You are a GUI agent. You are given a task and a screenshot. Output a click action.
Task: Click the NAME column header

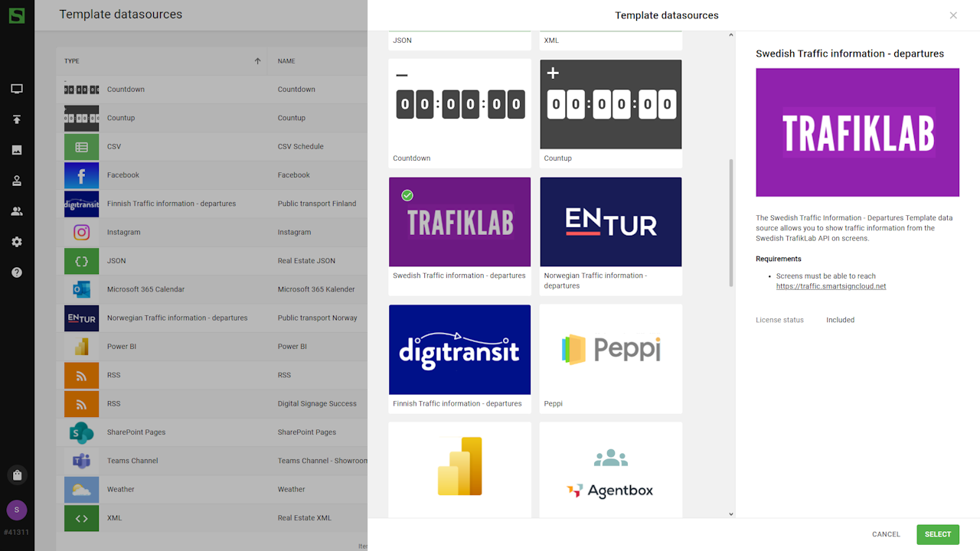(x=286, y=61)
